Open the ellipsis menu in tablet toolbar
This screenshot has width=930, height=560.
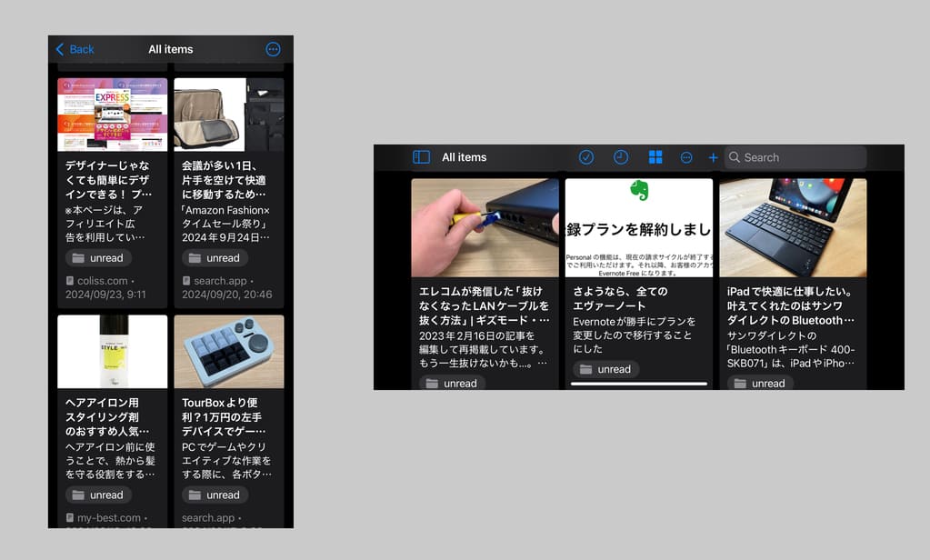point(686,158)
